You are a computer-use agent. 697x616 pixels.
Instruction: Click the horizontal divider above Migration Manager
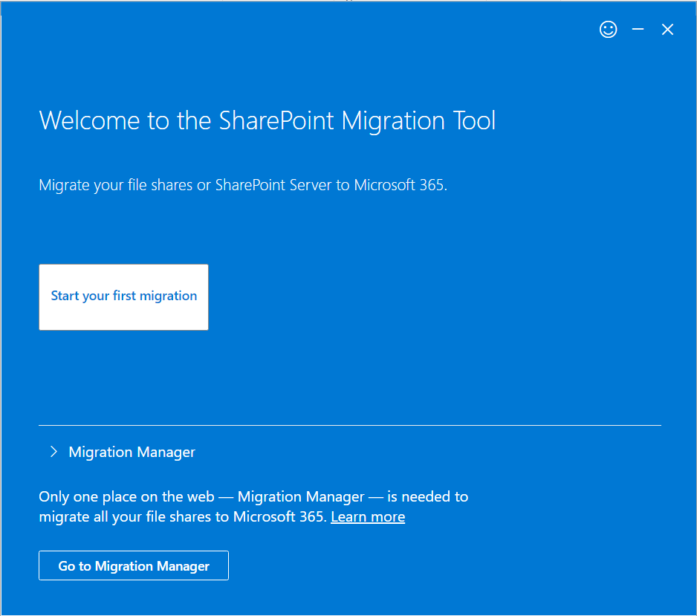tap(349, 426)
